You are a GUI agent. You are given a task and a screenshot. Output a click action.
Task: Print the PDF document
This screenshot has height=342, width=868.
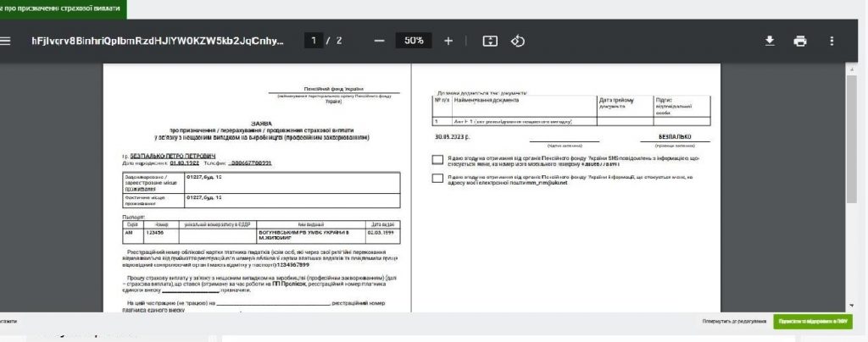point(799,41)
